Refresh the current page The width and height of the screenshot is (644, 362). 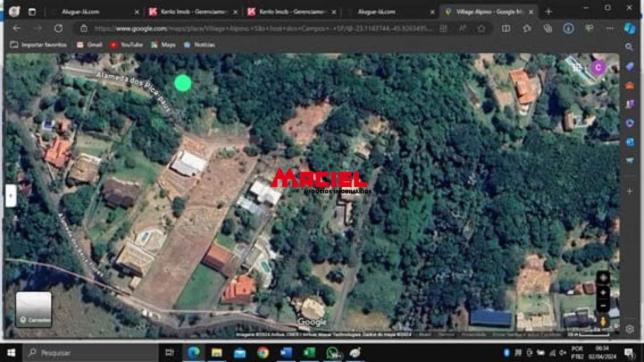click(58, 29)
